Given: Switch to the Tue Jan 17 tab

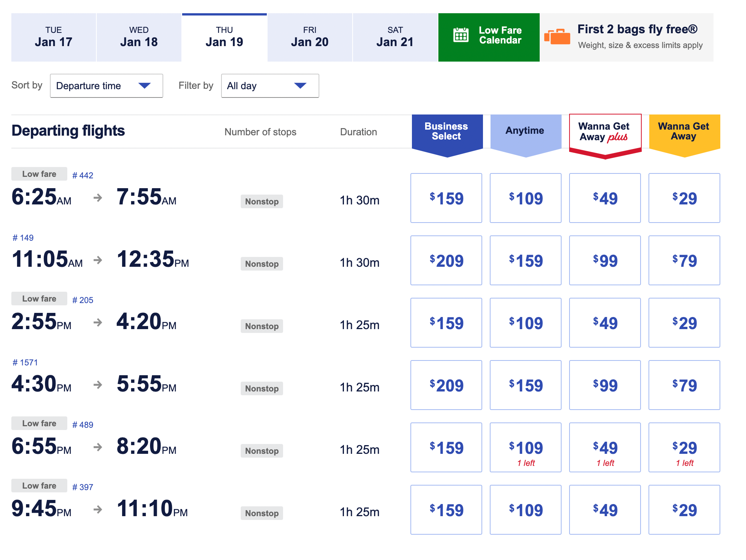Looking at the screenshot, I should click(54, 37).
